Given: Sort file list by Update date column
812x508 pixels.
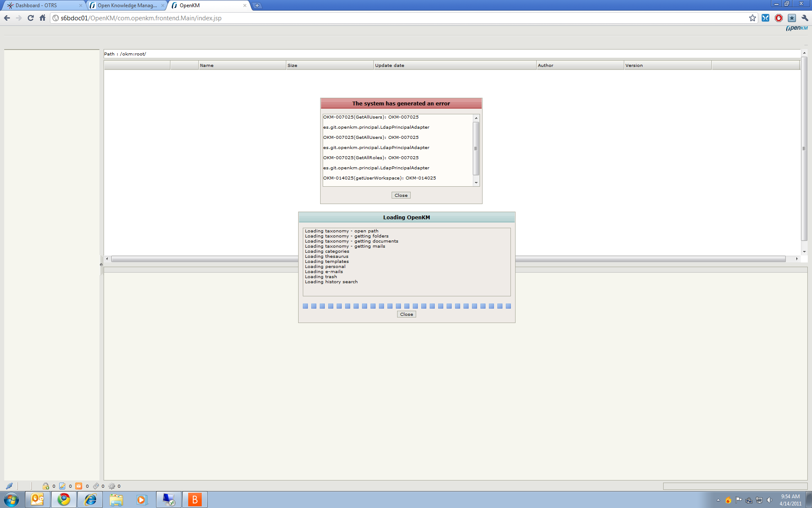Looking at the screenshot, I should 454,65.
